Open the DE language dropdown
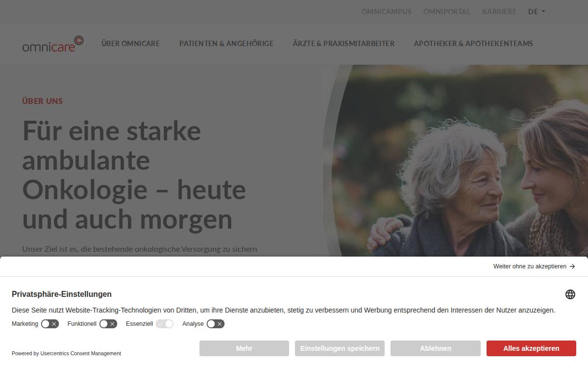The height and width of the screenshot is (368, 588). point(537,11)
